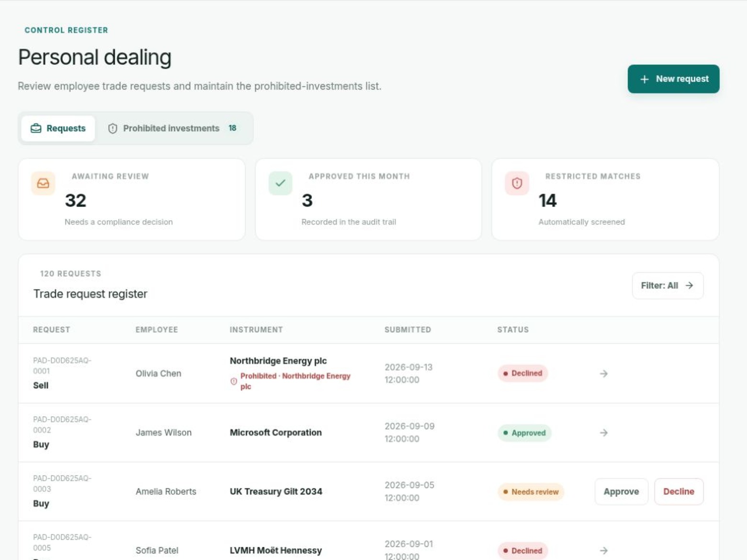Click the Trade request register heading

pyautogui.click(x=91, y=294)
